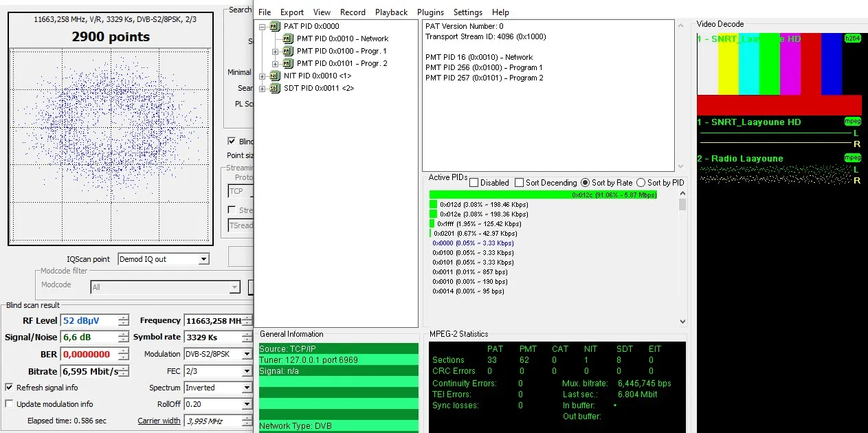Viewport: 868px width, 433px height.
Task: Click the NIT PID 0x0010 table icon
Action: coord(275,76)
